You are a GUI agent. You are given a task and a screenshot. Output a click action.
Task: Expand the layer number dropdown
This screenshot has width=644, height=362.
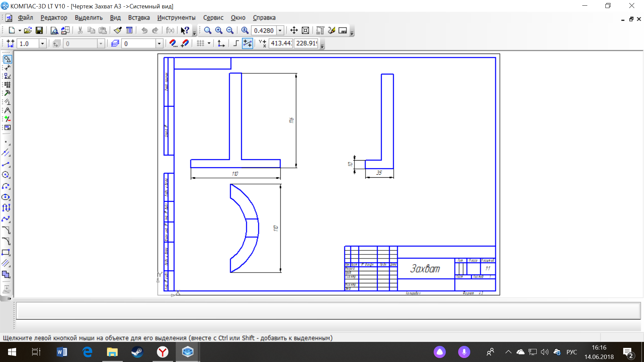(159, 44)
